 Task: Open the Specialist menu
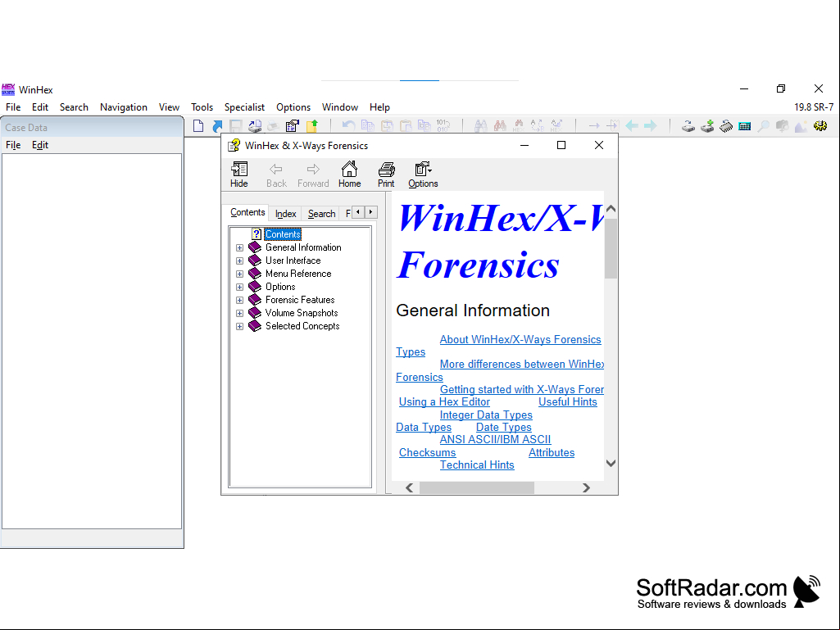[x=244, y=107]
